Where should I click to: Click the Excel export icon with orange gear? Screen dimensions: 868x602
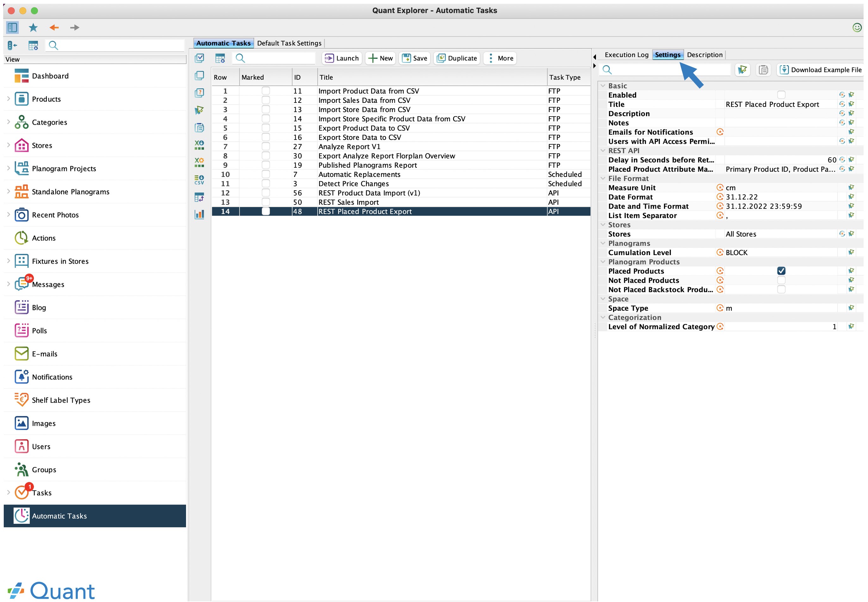199,162
